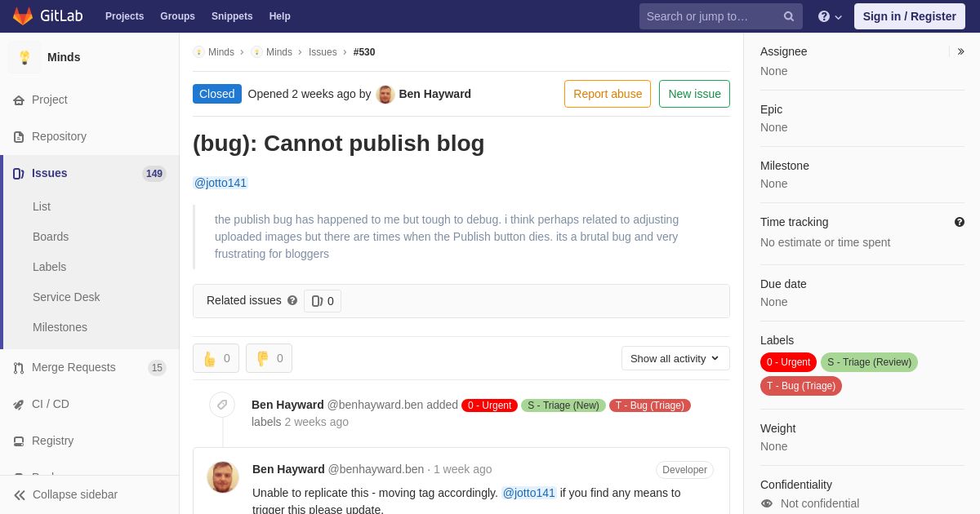This screenshot has width=980, height=514.
Task: Open Show all activity dropdown
Action: coord(675,358)
